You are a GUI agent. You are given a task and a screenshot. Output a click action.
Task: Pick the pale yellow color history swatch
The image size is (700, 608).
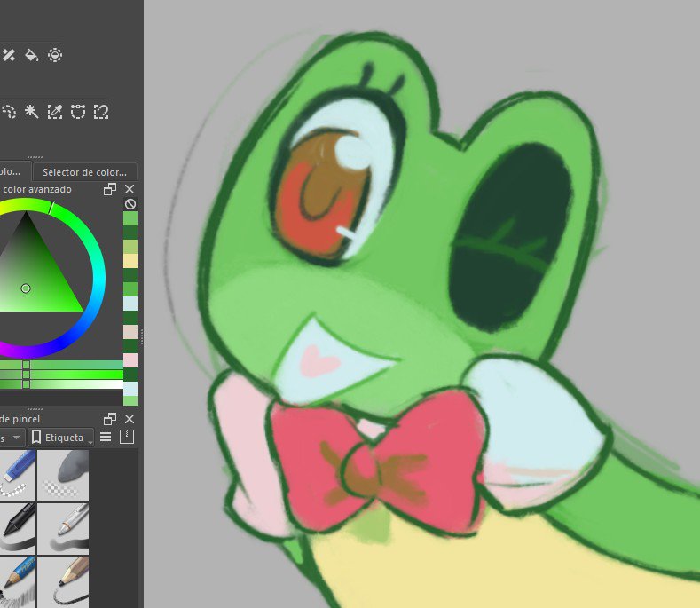click(130, 261)
